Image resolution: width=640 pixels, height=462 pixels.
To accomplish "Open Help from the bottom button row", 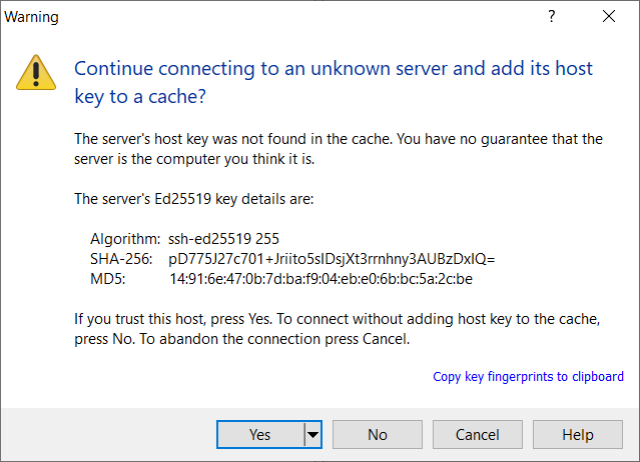I will click(578, 435).
